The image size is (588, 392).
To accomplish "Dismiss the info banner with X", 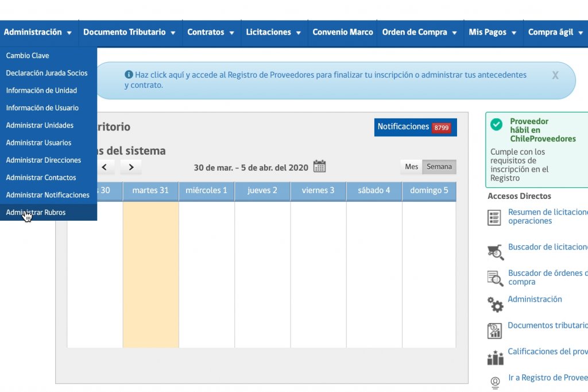I will (x=555, y=75).
